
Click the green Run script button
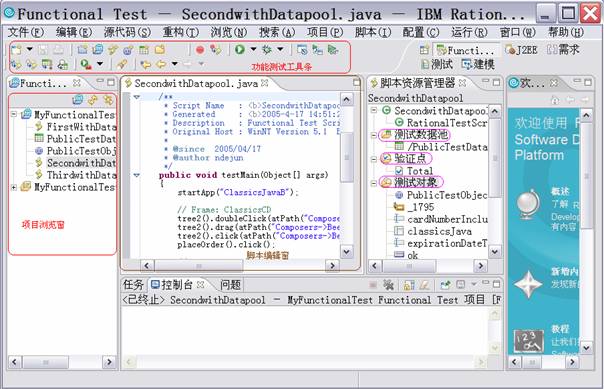(240, 49)
